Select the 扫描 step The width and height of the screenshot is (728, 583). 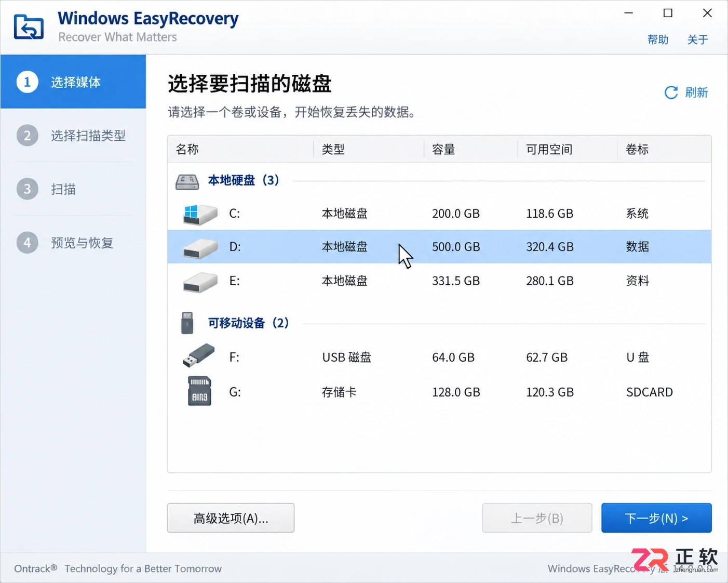[x=73, y=189]
